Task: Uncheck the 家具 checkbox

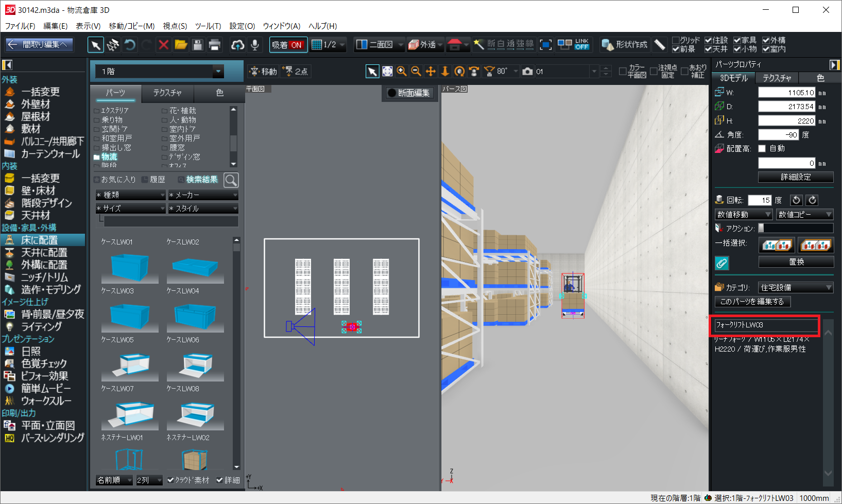Action: pos(737,40)
